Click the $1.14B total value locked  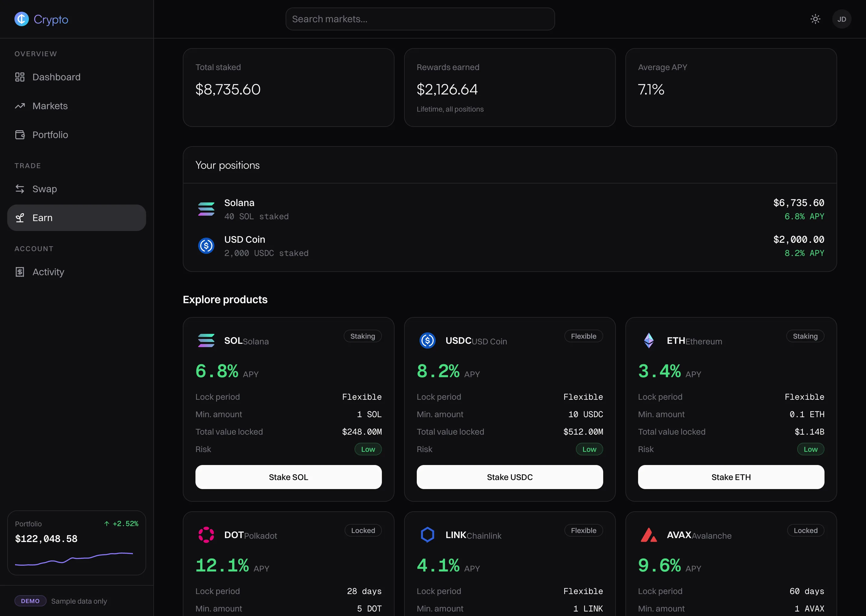pyautogui.click(x=809, y=432)
